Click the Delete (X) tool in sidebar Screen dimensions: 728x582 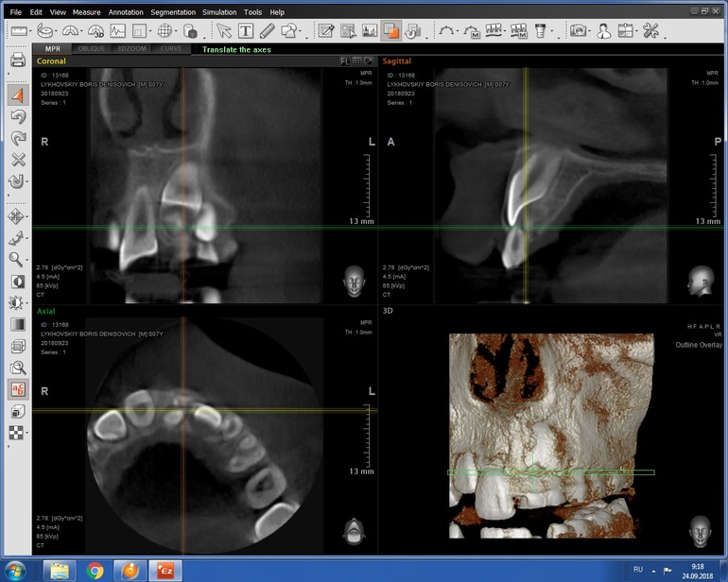pyautogui.click(x=17, y=160)
